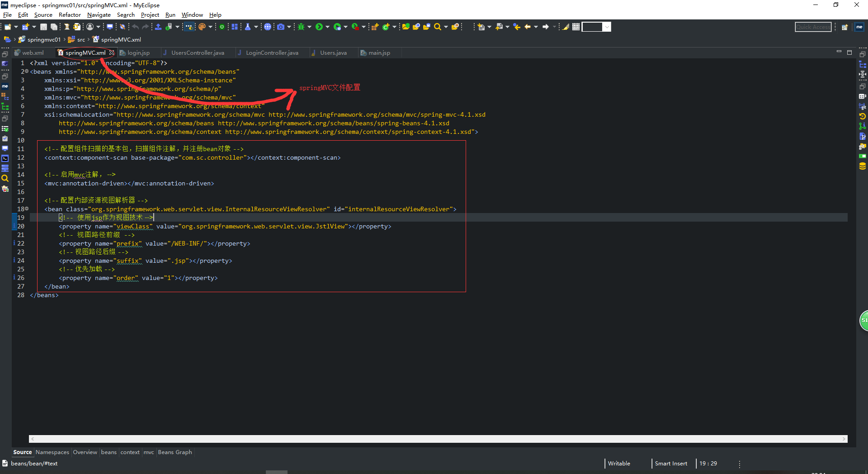Click the green power icon
The width and height of the screenshot is (868, 474).
click(222, 27)
